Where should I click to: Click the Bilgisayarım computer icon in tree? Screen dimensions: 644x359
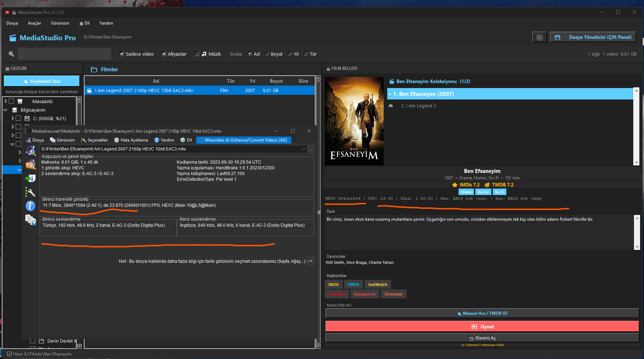pos(15,110)
